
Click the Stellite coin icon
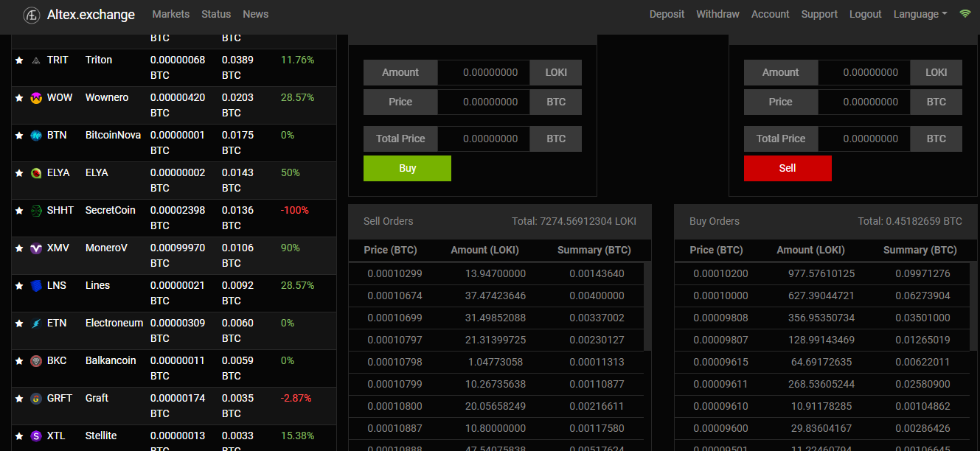click(35, 436)
